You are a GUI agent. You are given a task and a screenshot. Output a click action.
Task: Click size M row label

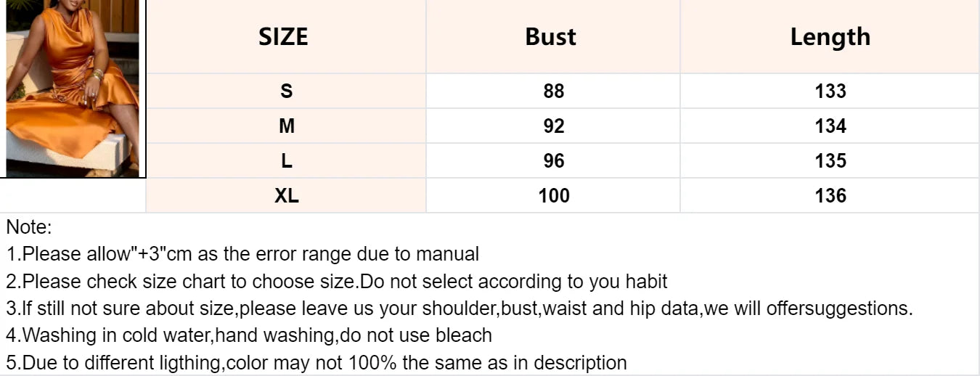287,126
